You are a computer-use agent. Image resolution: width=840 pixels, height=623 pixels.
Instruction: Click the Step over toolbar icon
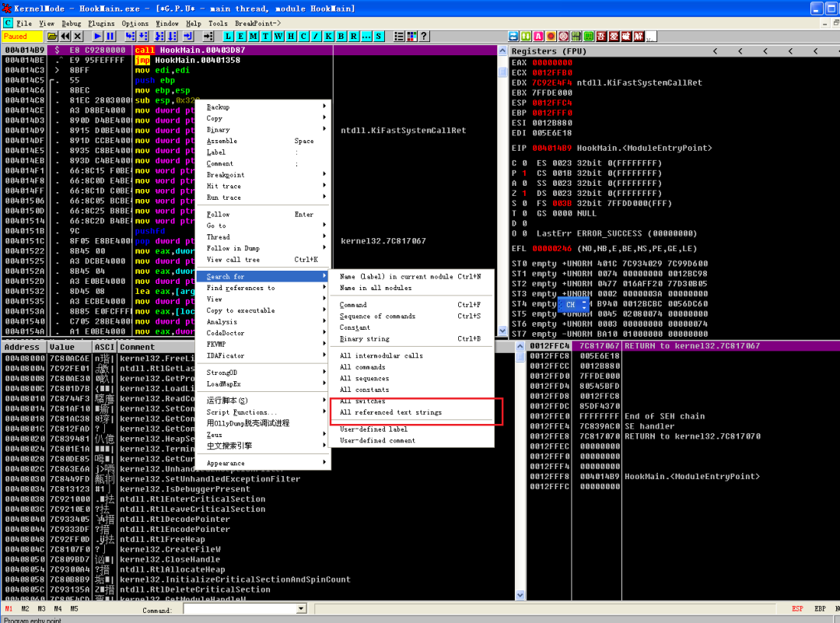click(143, 37)
